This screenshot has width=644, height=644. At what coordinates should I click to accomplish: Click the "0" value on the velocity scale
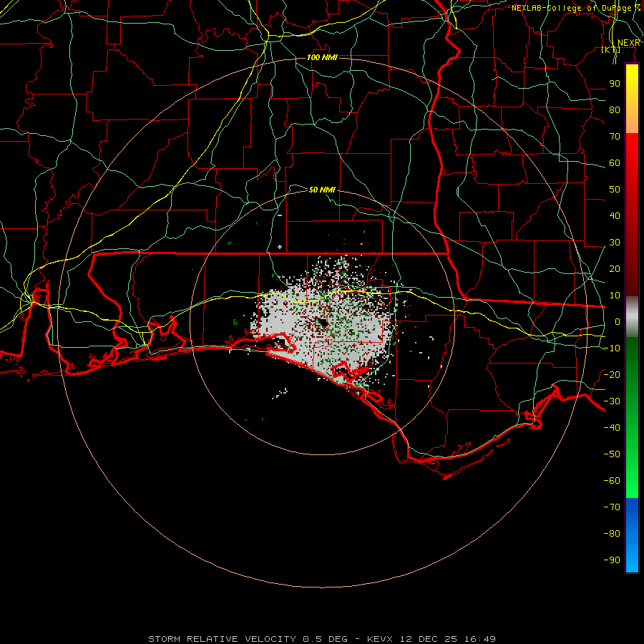point(618,322)
